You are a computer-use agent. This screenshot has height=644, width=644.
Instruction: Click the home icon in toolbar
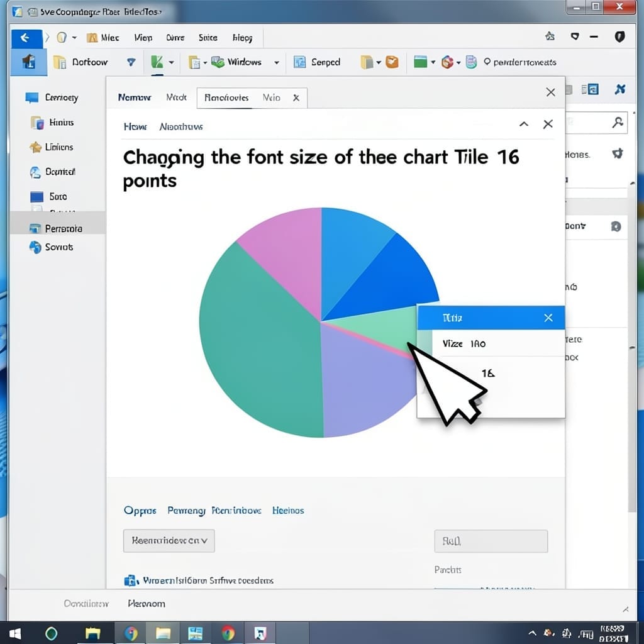28,62
